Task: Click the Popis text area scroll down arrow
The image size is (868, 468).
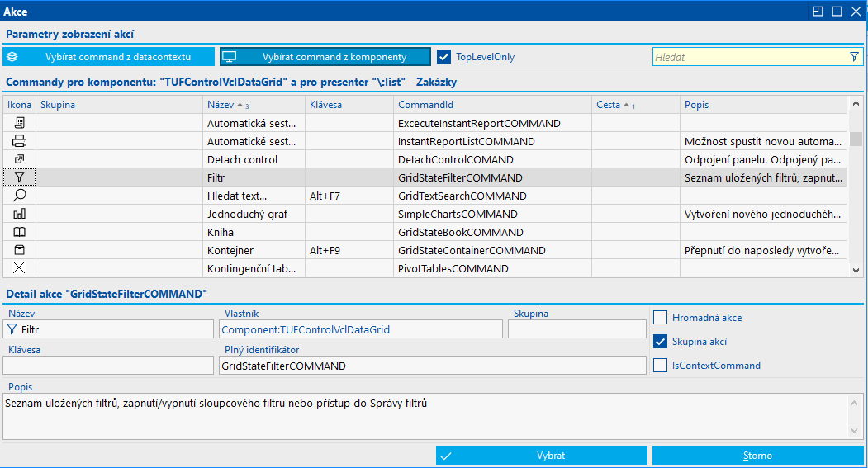Action: coord(854,430)
